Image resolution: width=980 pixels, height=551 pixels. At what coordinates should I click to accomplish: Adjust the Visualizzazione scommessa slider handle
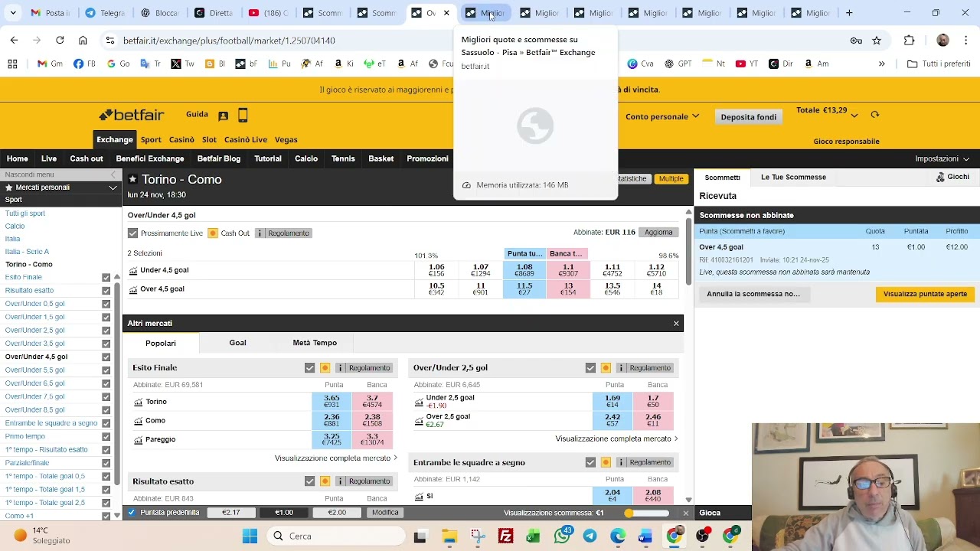629,513
